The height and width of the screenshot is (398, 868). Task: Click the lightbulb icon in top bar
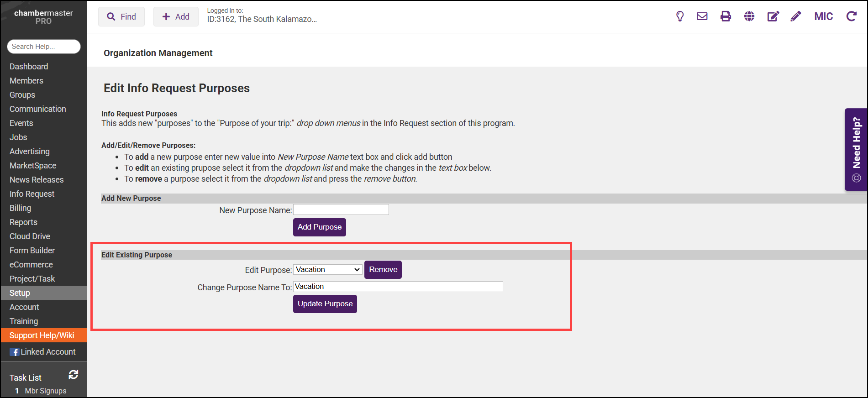coord(680,16)
